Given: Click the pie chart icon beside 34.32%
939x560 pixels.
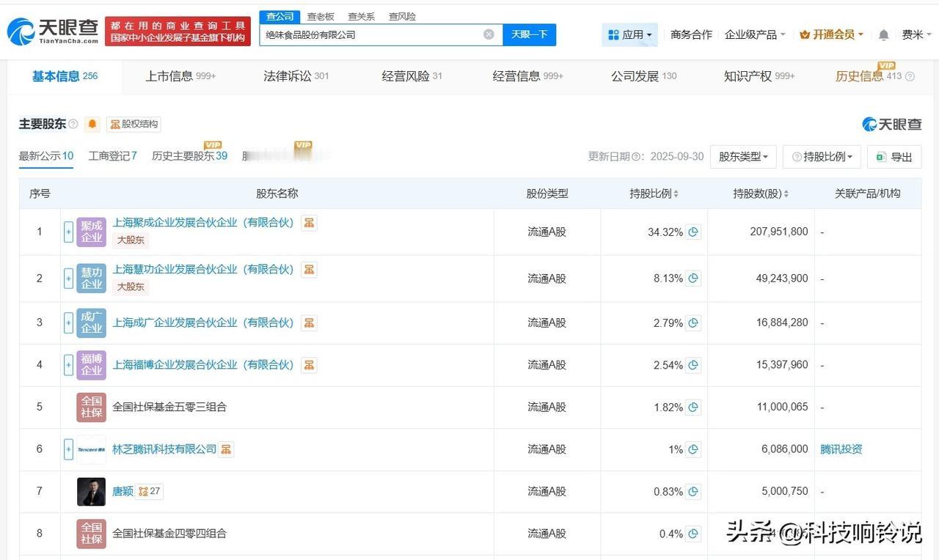Looking at the screenshot, I should click(693, 232).
